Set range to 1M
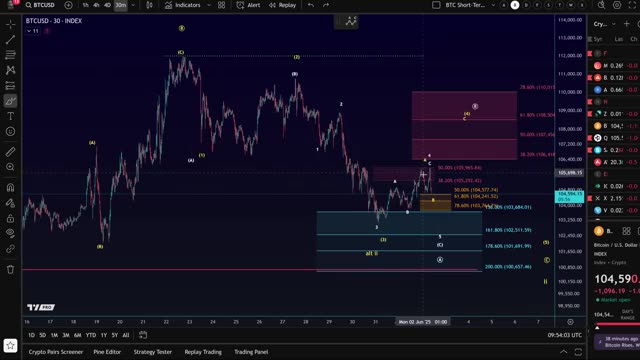The height and width of the screenshot is (360, 640). point(54,335)
